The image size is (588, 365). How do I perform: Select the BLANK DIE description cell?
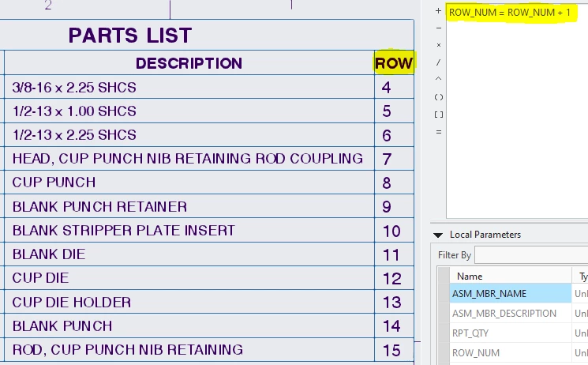click(x=189, y=254)
